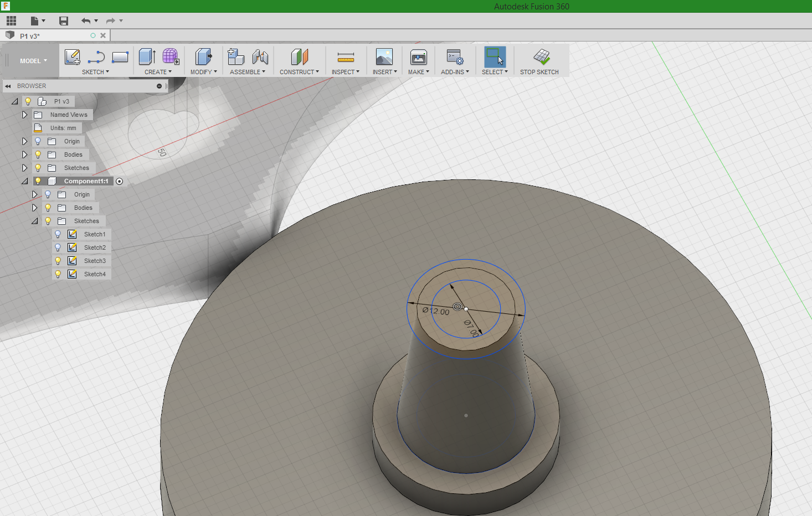The width and height of the screenshot is (812, 516).
Task: Select the Joint assemble icon
Action: click(260, 57)
